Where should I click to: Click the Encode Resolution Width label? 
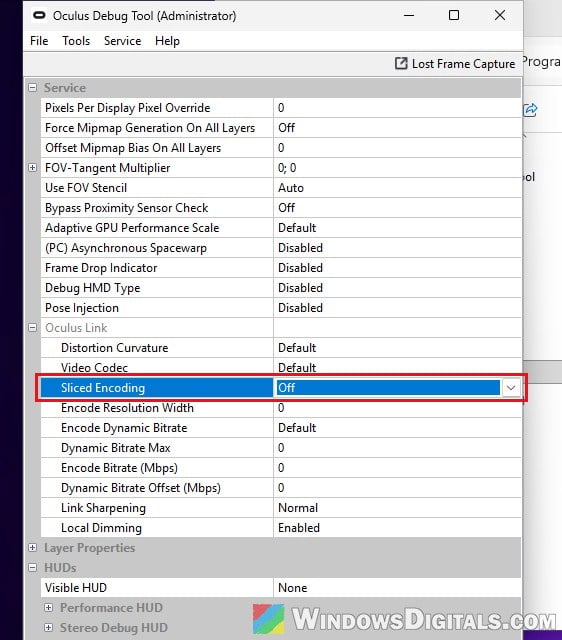(x=127, y=408)
